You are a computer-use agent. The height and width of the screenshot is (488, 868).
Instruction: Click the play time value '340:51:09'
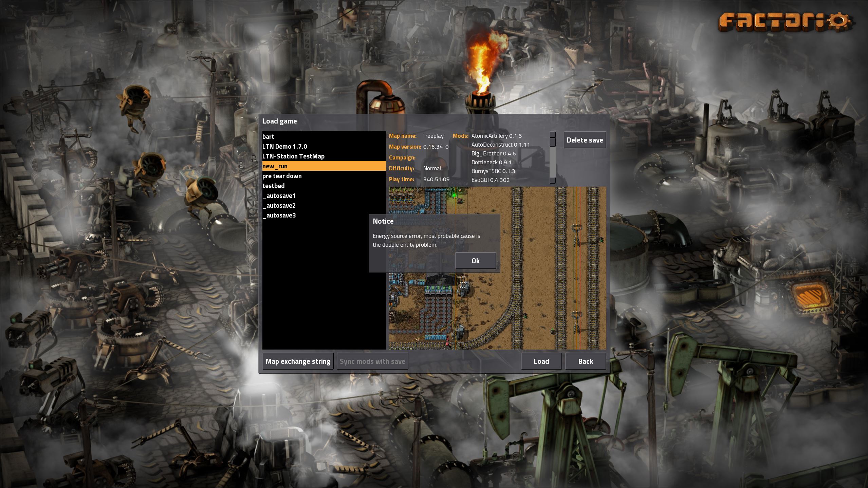click(x=436, y=179)
